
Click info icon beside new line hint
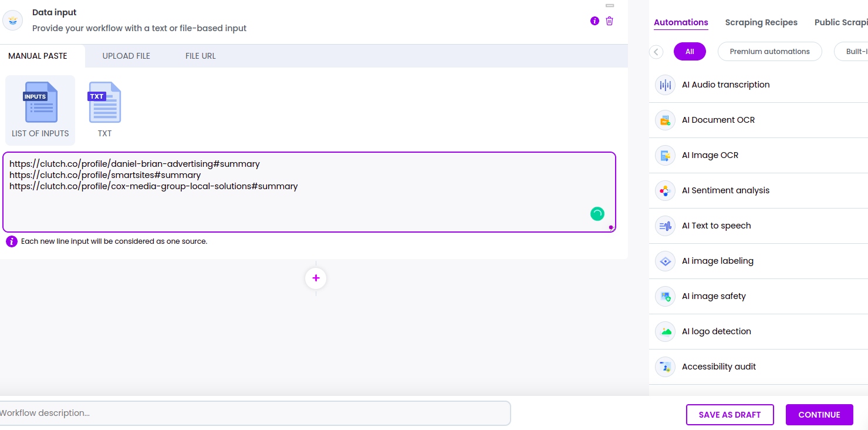(12, 241)
